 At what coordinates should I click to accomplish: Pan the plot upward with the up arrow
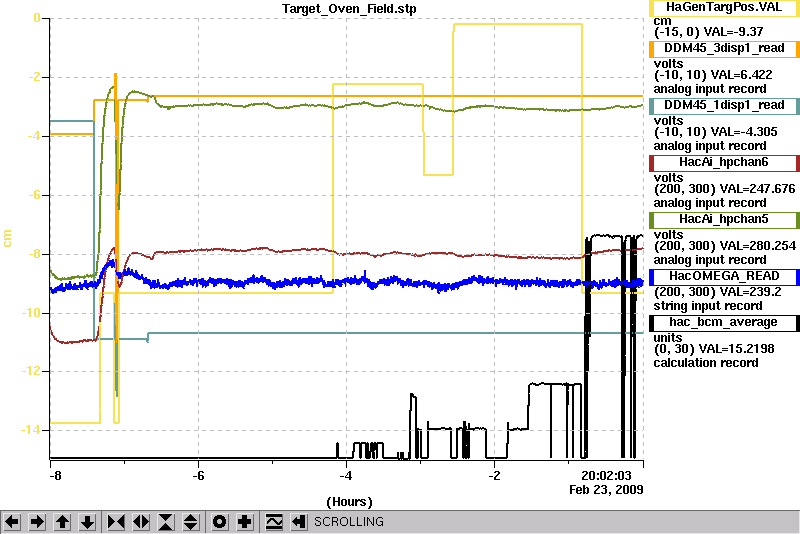click(62, 522)
